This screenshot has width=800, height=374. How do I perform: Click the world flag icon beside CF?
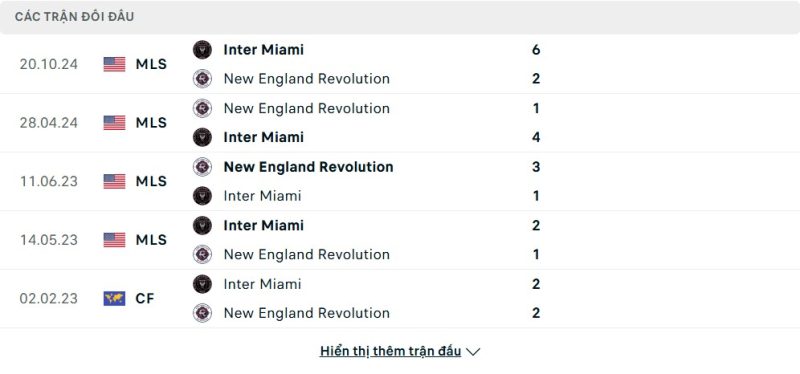[114, 298]
